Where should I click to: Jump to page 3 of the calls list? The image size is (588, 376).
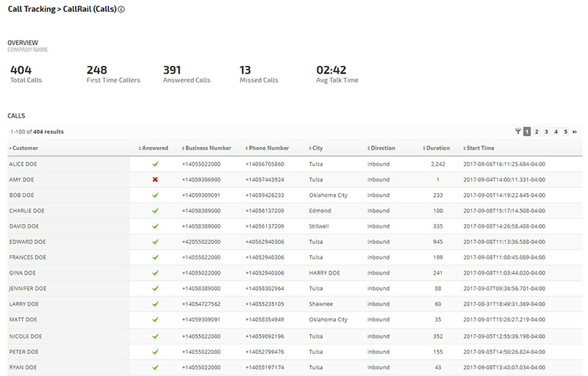pyautogui.click(x=546, y=131)
